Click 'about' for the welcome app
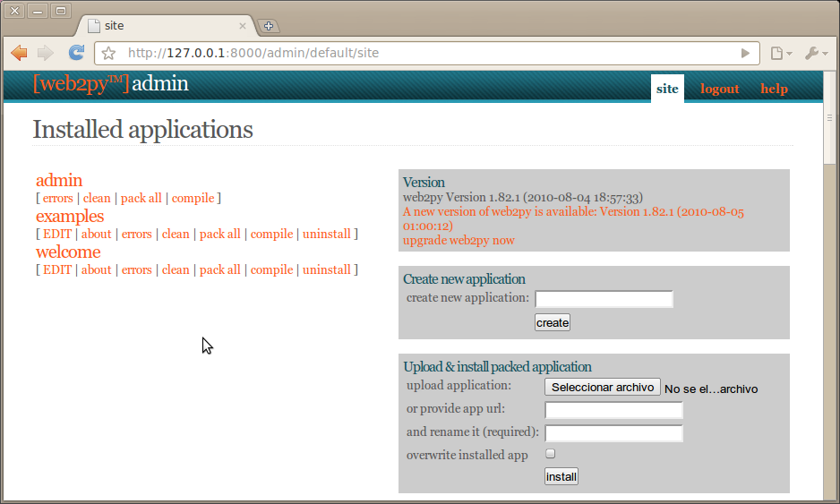 [97, 270]
